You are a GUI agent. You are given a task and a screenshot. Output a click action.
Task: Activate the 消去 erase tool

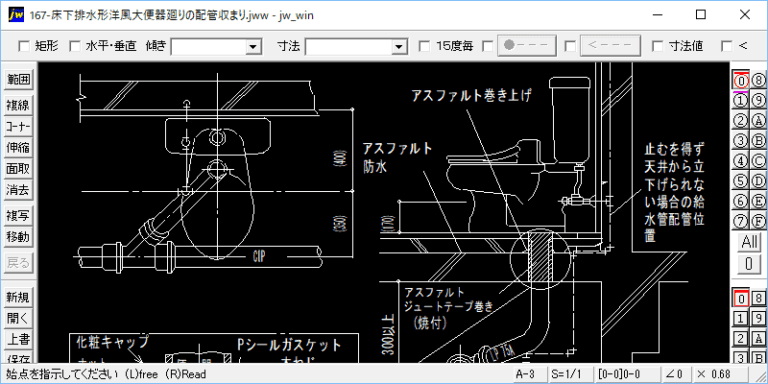click(18, 190)
